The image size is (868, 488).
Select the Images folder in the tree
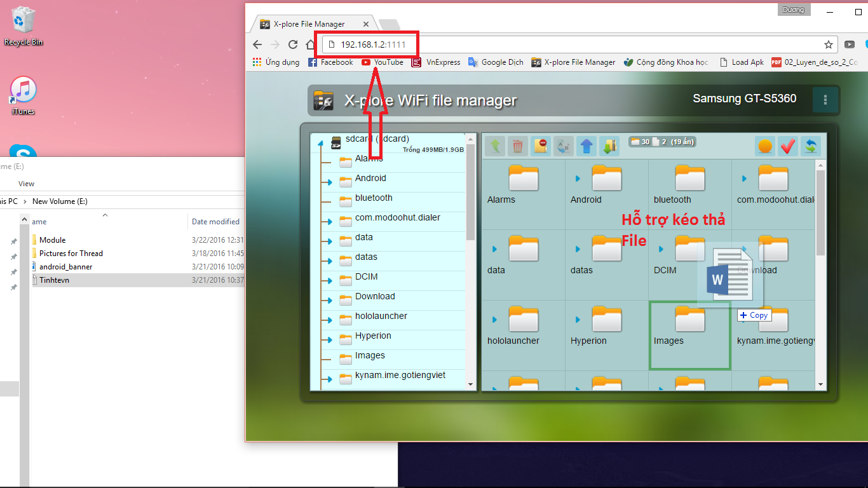point(370,356)
